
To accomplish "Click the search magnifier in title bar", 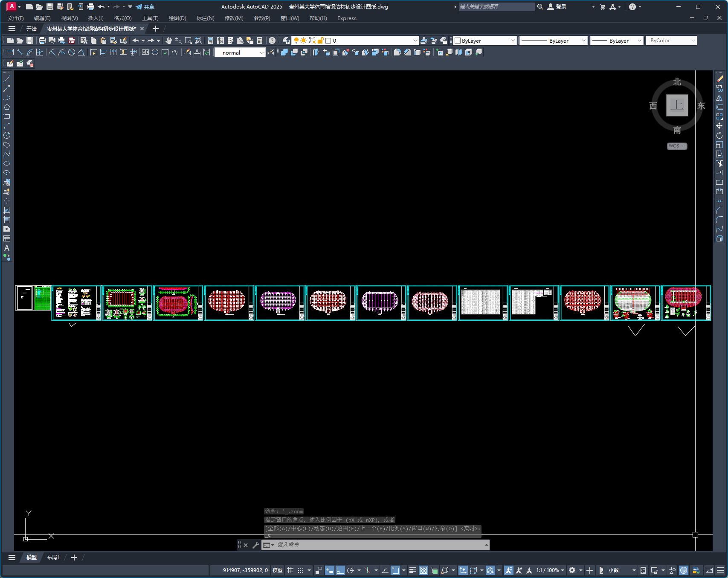I will [x=540, y=7].
